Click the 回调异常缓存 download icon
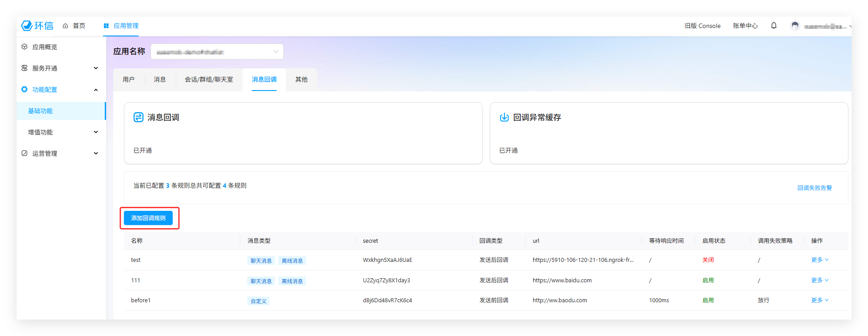 pos(504,117)
